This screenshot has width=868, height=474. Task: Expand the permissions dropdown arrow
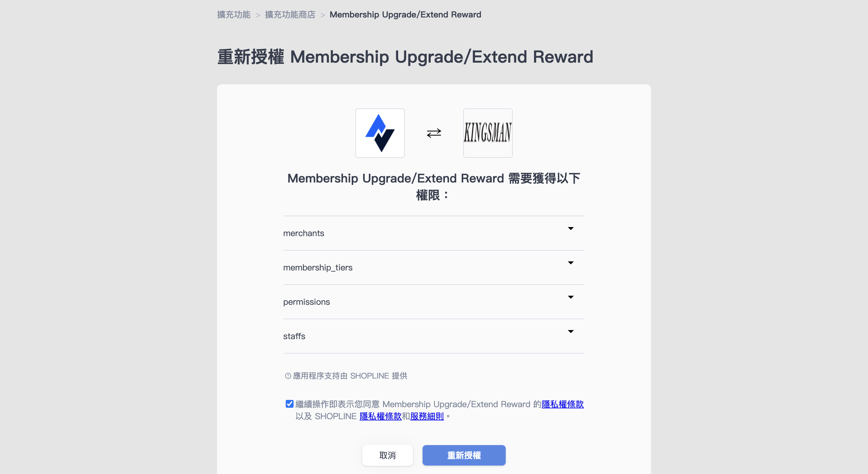click(571, 297)
